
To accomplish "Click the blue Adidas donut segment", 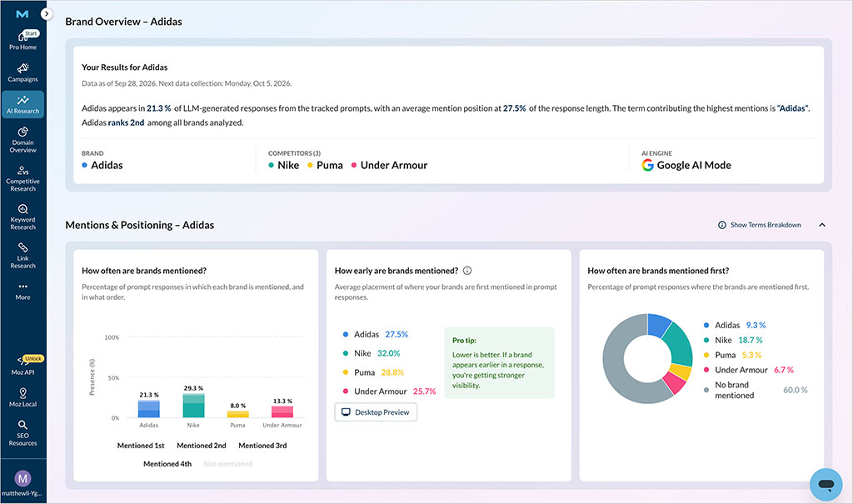I will [658, 325].
